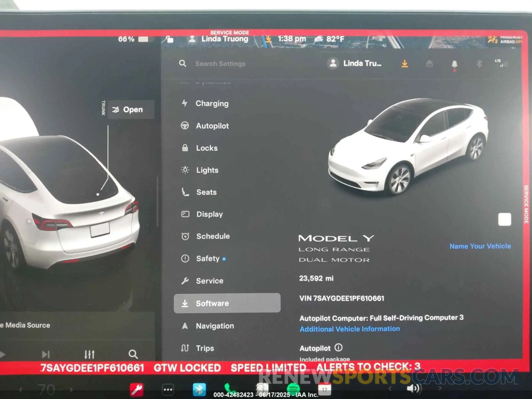Decrease volume with left chevron
This screenshot has height=399, width=532.
(390, 388)
